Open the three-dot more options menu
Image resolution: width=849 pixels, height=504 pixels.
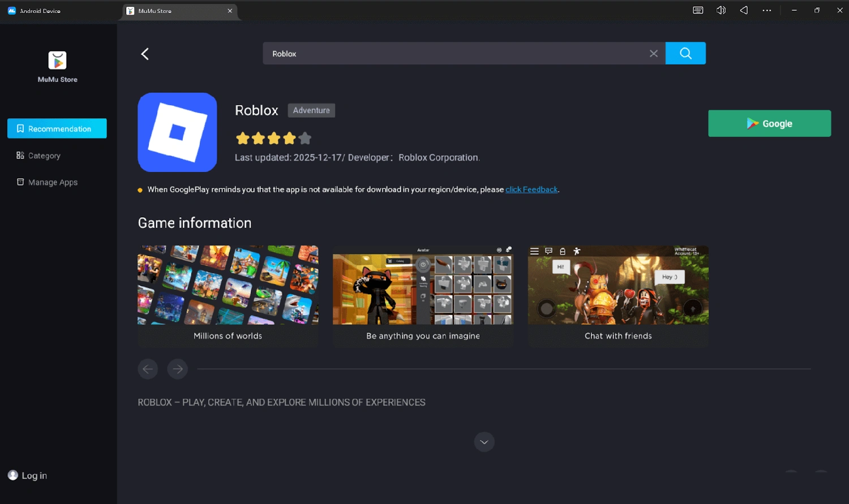point(766,10)
